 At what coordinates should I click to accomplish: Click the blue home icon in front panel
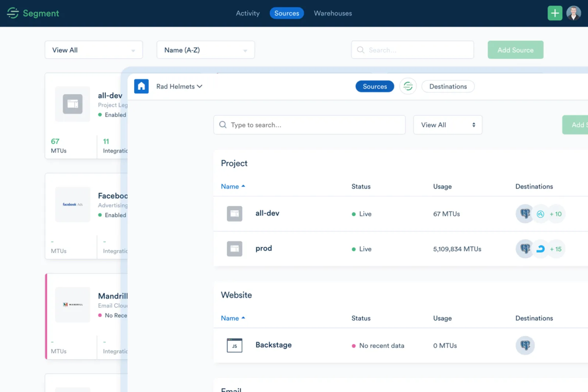(141, 86)
